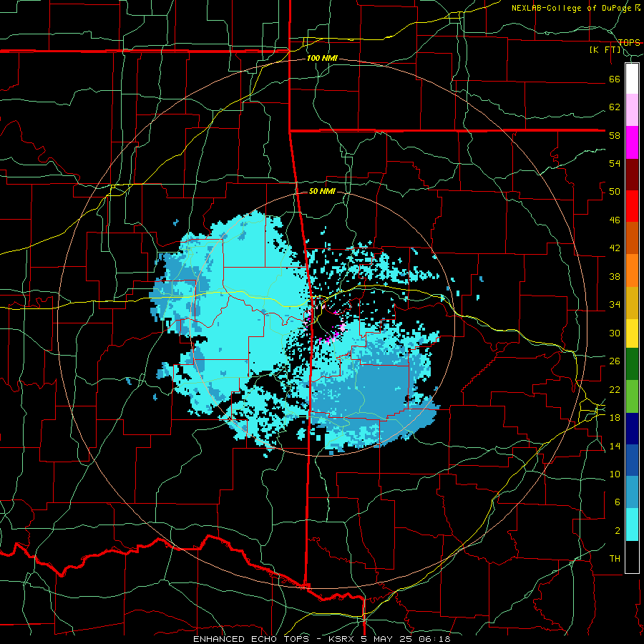Select the 26 legend value
Viewport: 644px width, 644px height.
point(615,361)
